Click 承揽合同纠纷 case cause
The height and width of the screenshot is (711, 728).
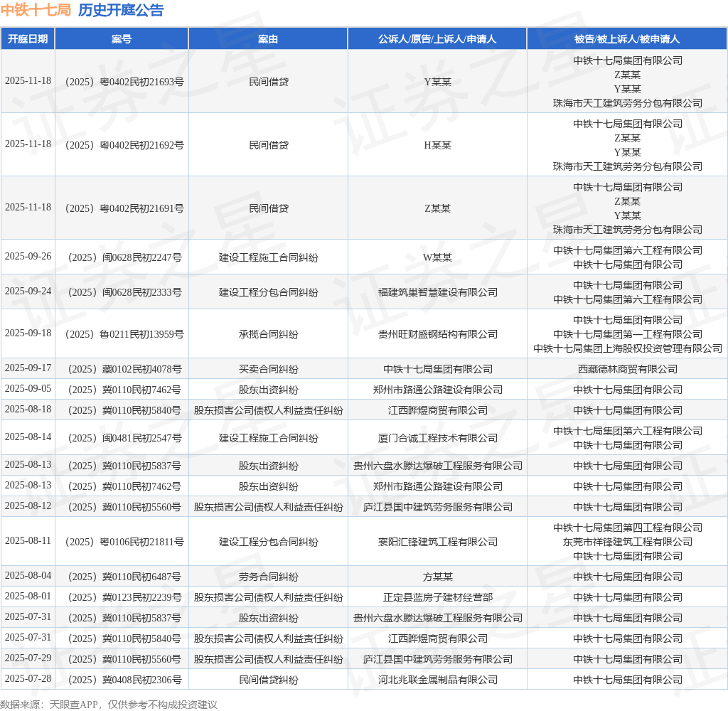(x=268, y=334)
